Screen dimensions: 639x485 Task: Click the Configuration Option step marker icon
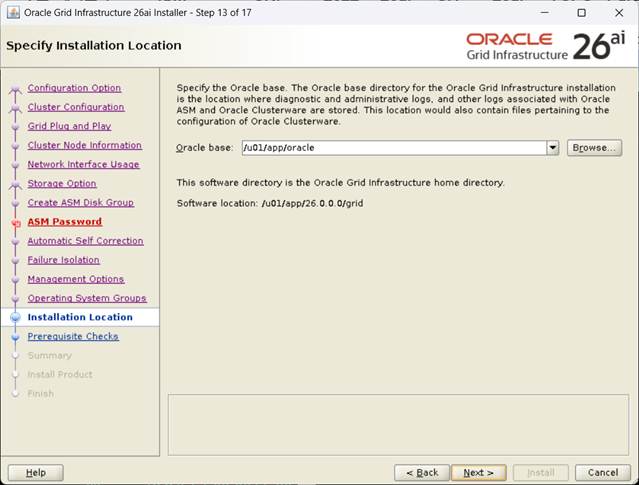point(15,88)
